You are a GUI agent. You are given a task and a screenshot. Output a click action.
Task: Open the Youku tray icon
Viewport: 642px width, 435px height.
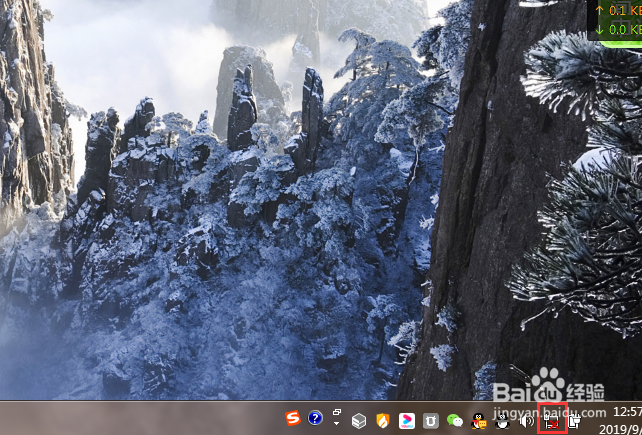point(407,421)
